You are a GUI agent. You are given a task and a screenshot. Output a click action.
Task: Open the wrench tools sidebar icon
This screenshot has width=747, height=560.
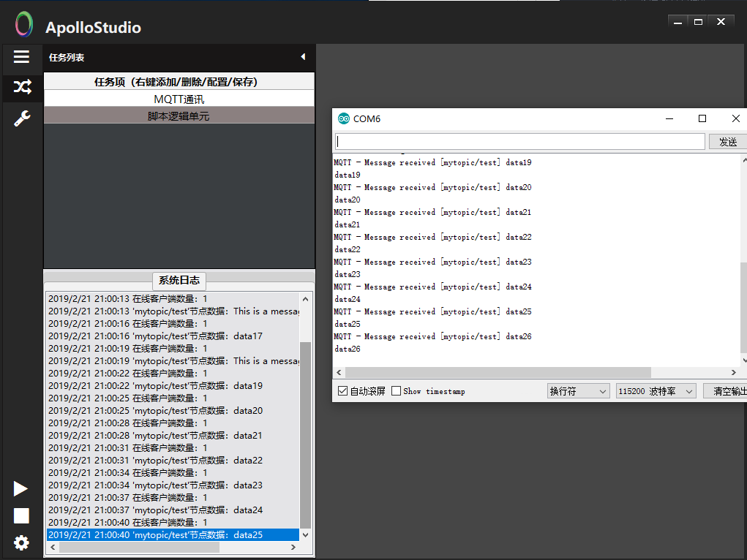pos(22,118)
